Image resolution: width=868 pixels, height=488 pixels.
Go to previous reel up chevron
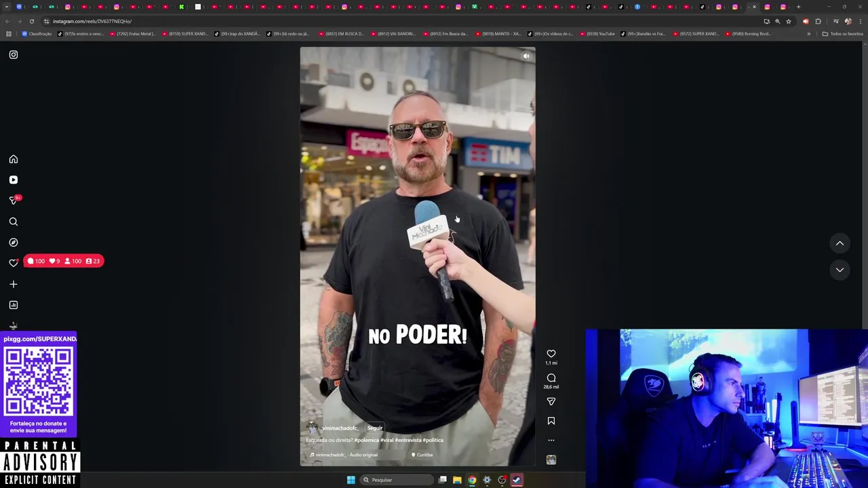840,243
